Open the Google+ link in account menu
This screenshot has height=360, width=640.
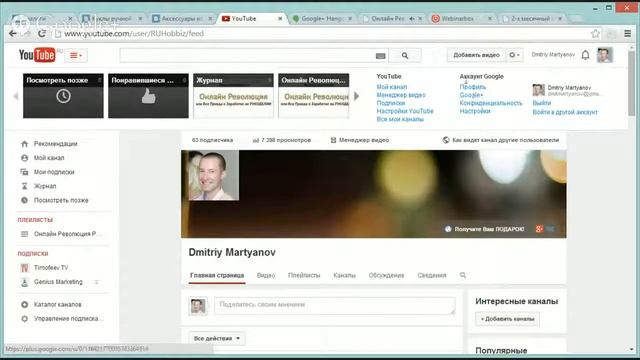471,95
